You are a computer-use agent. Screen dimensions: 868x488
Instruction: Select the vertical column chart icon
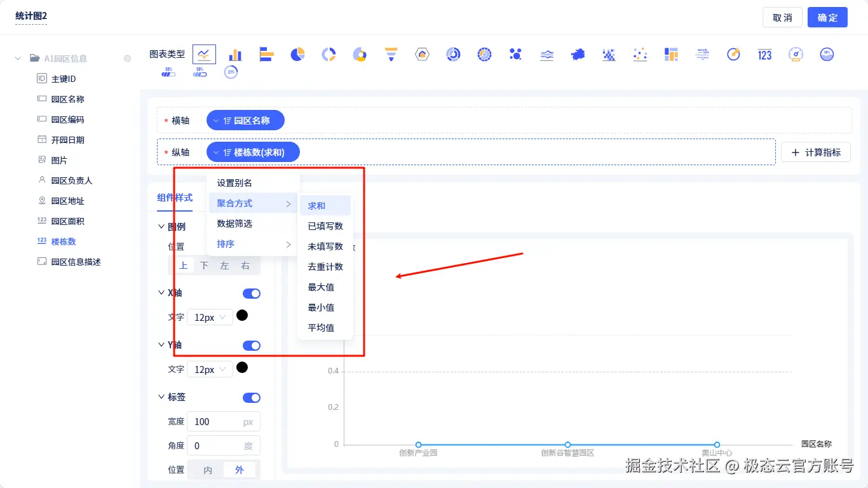click(235, 55)
